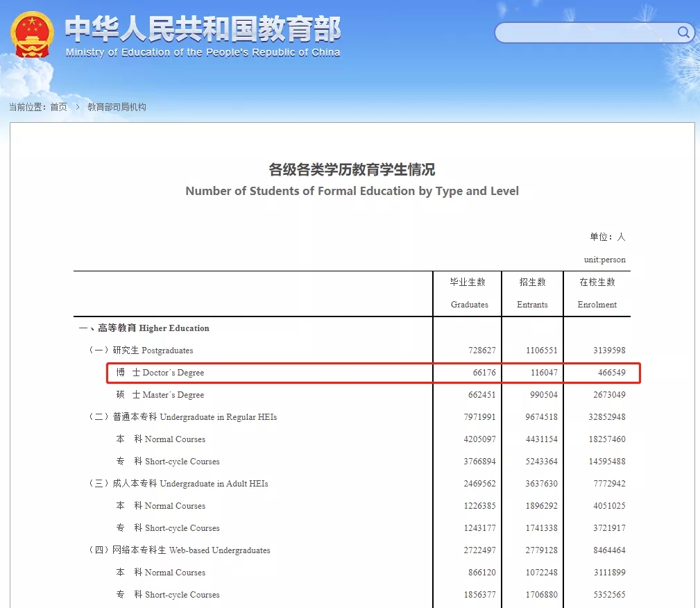Viewport: 700px width, 608px height.
Task: Select the 研究生 Postgraduates row label
Action: (140, 351)
